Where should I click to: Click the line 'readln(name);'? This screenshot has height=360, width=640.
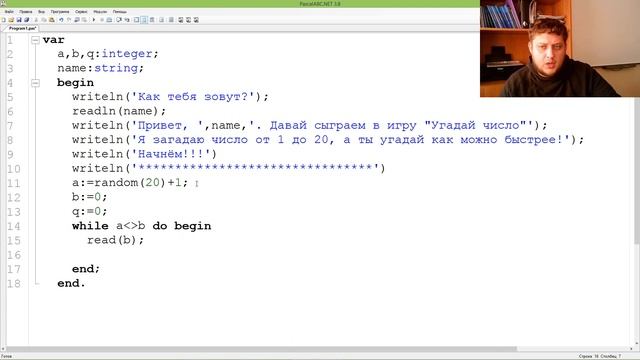tap(119, 111)
